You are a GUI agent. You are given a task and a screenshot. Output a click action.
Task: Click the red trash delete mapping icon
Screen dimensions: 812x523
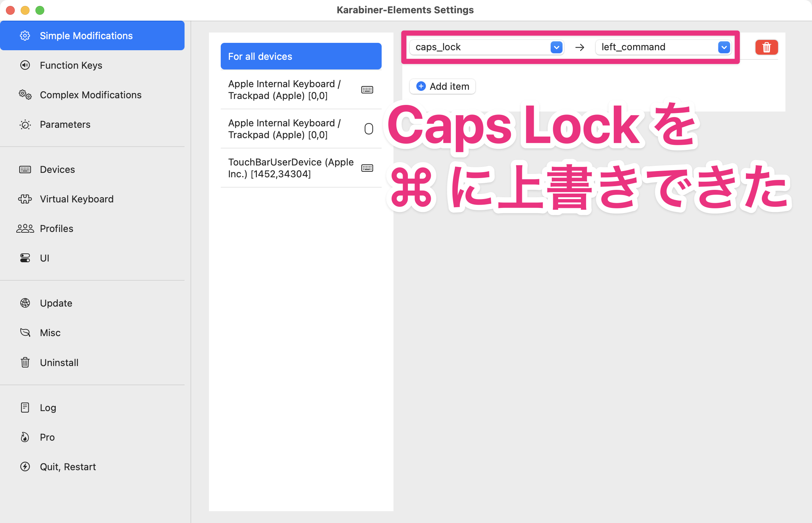pos(766,47)
